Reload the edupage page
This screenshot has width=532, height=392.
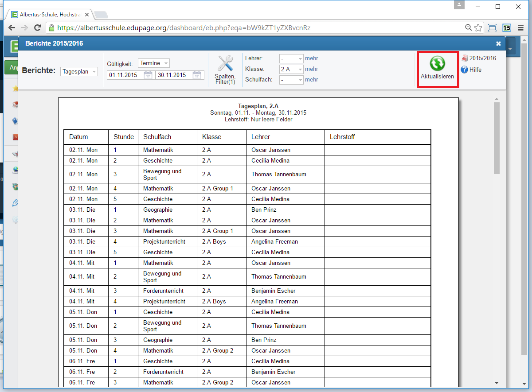[x=38, y=27]
